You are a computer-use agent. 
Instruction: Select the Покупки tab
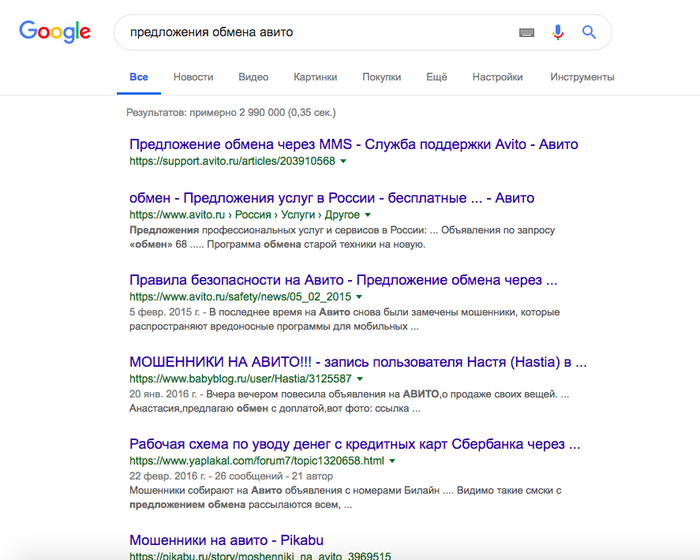pos(381,77)
